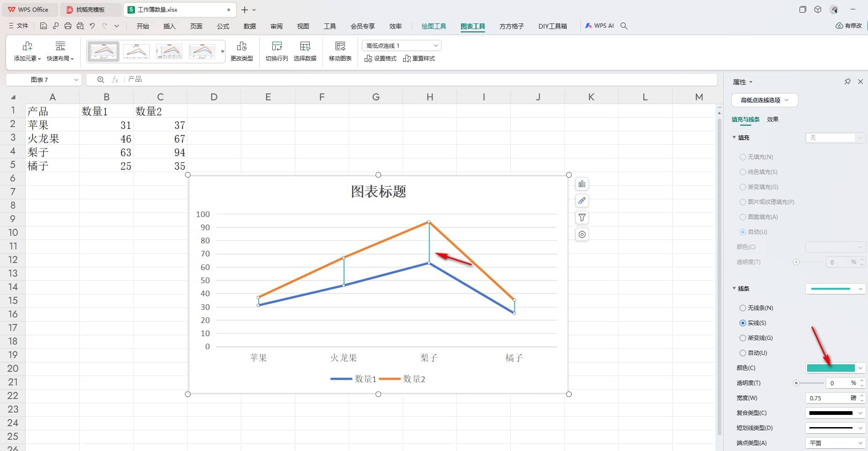Click the Print icon in quick access toolbar
Screen dimensions: 868x451
coord(68,26)
